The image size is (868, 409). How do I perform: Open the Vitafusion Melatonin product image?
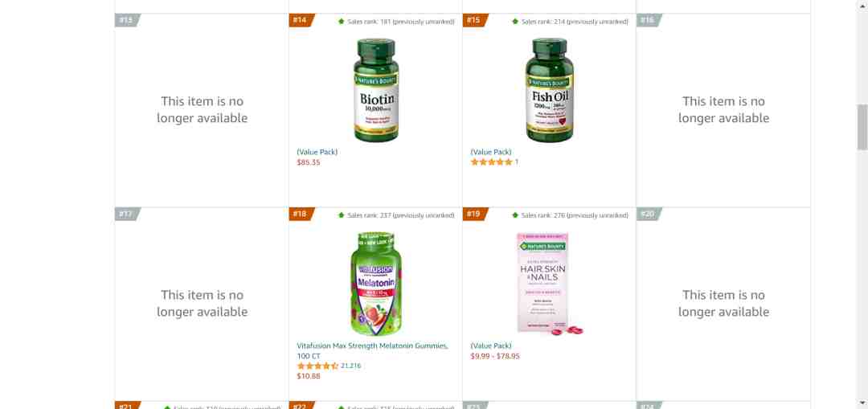[x=376, y=284]
